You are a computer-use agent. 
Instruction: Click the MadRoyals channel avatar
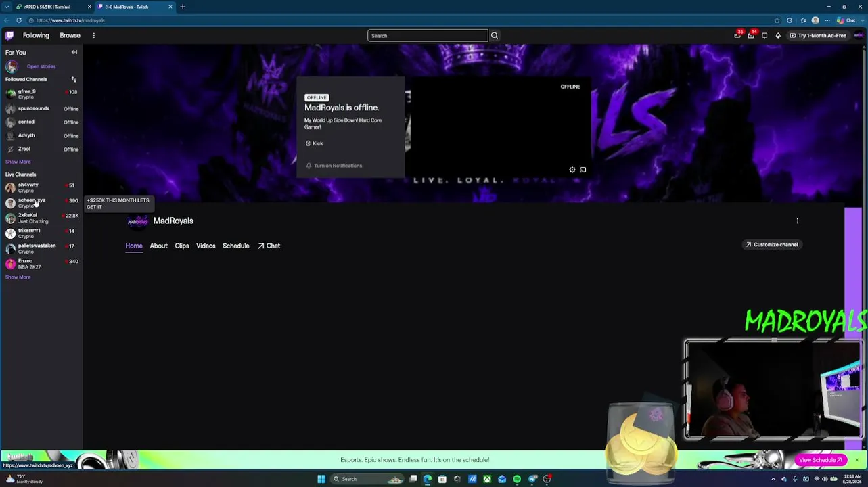click(x=137, y=221)
